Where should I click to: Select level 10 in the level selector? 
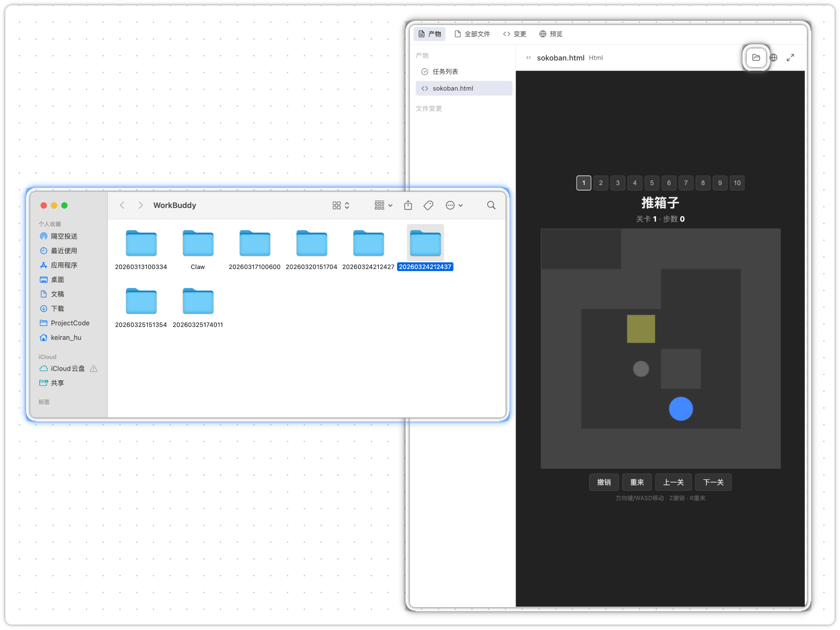click(737, 183)
